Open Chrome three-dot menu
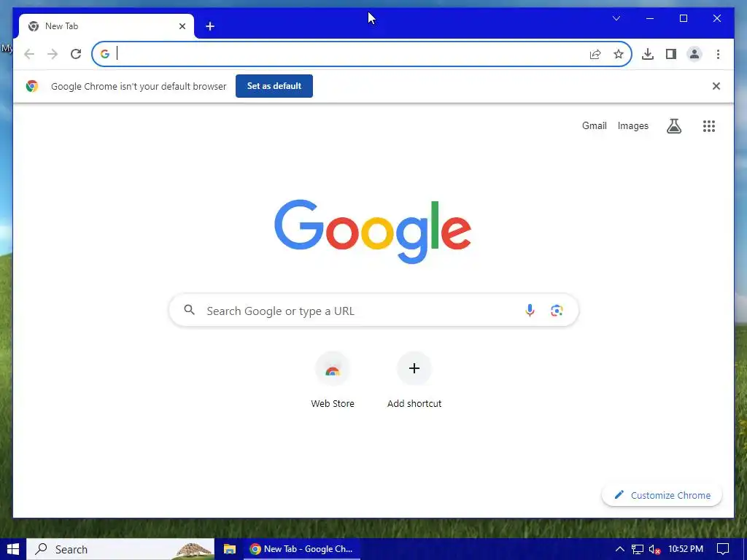The height and width of the screenshot is (560, 747). (718, 54)
